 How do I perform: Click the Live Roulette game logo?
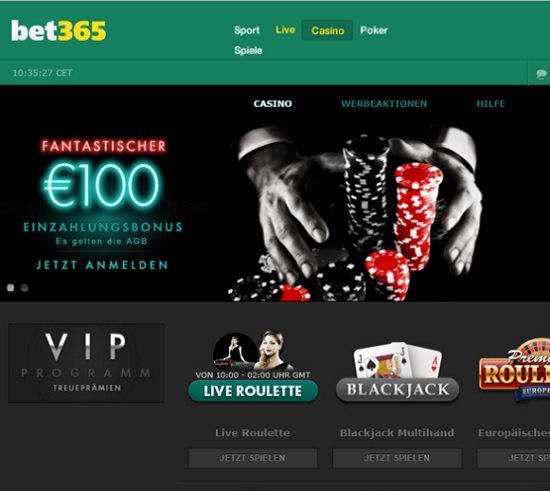(253, 366)
